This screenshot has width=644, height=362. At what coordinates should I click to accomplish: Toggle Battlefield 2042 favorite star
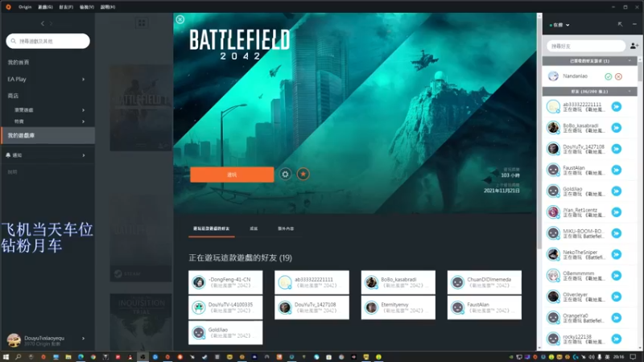tap(303, 174)
